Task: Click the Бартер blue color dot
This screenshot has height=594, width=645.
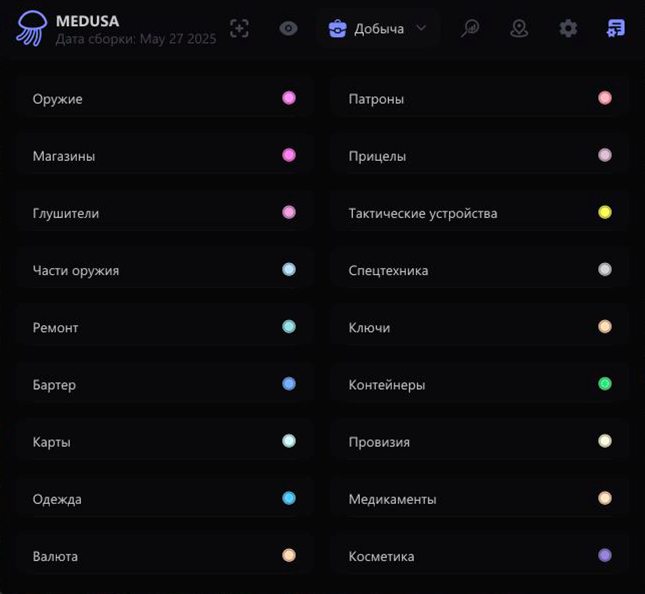Action: tap(289, 384)
